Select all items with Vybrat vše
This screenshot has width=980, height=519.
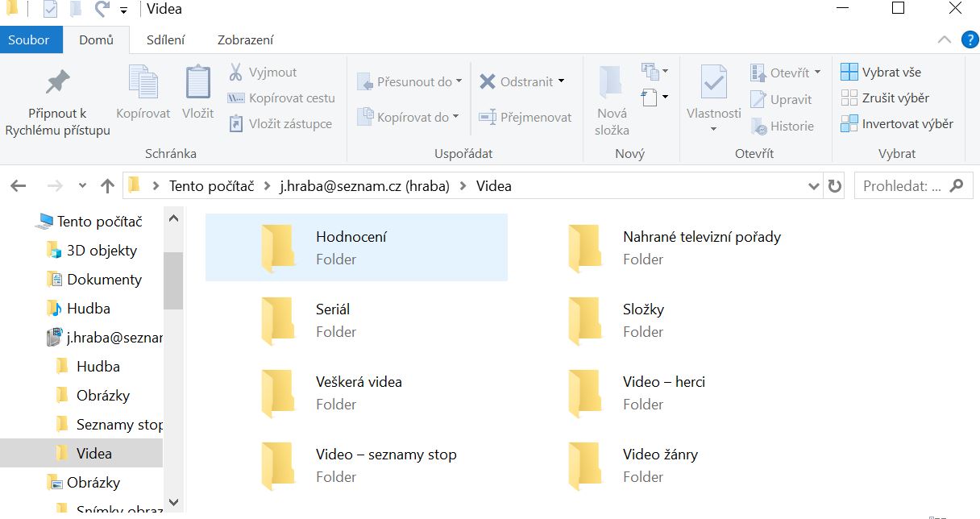pyautogui.click(x=881, y=72)
